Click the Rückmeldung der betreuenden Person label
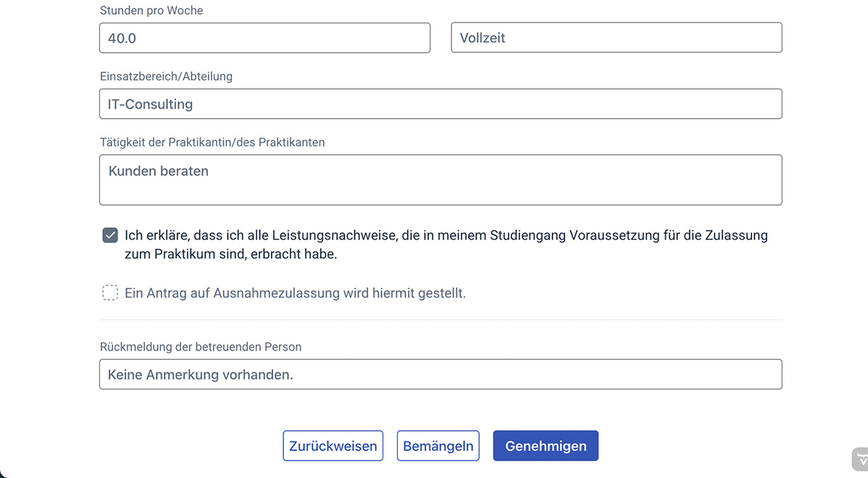This screenshot has width=868, height=478. 201,347
